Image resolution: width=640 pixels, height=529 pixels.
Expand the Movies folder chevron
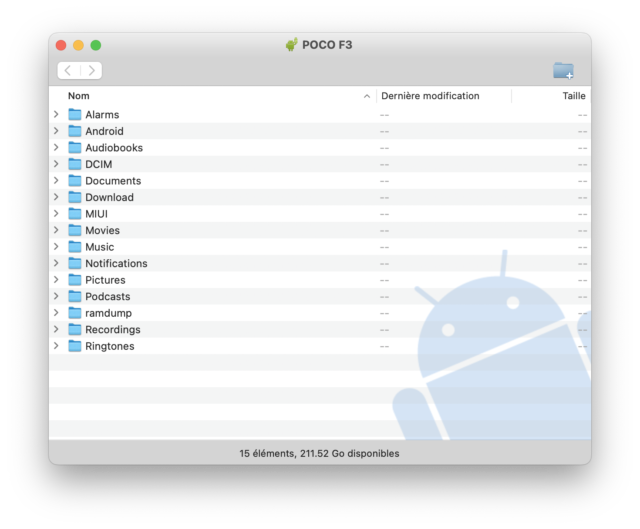pyautogui.click(x=56, y=230)
